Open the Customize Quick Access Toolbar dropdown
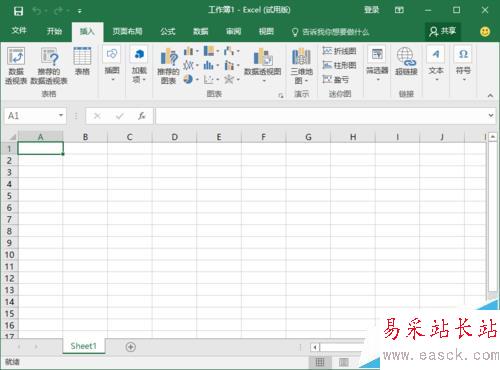 (80, 11)
